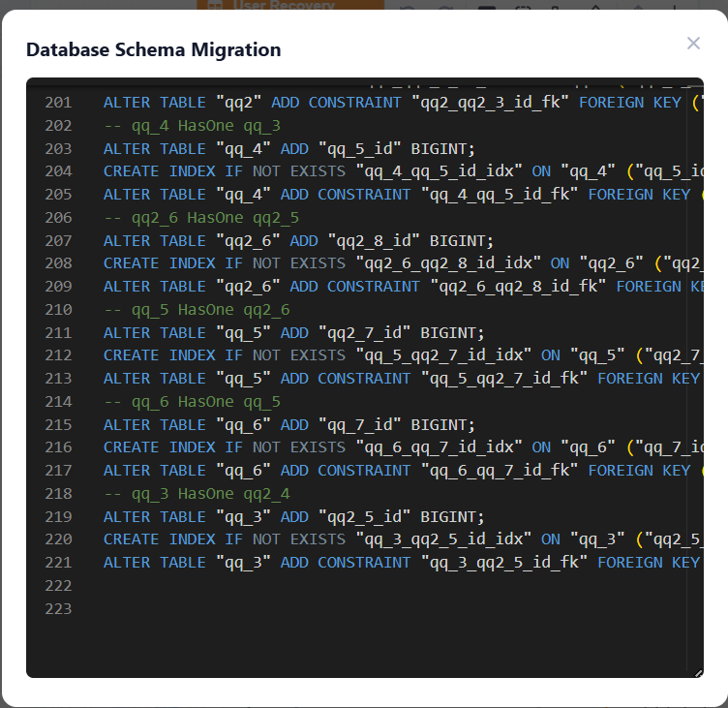Click index name "qq_4_qq_5_id_idx" on line 204

(x=439, y=171)
